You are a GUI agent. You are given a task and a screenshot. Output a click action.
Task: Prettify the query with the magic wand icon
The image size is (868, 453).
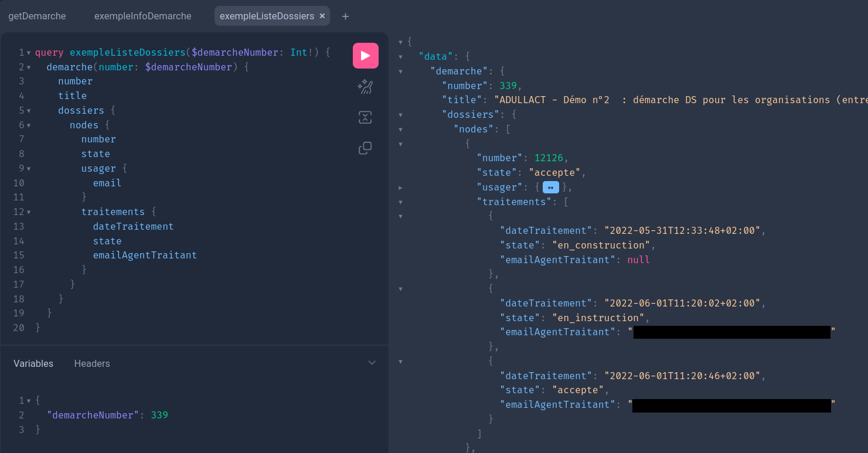click(x=365, y=87)
